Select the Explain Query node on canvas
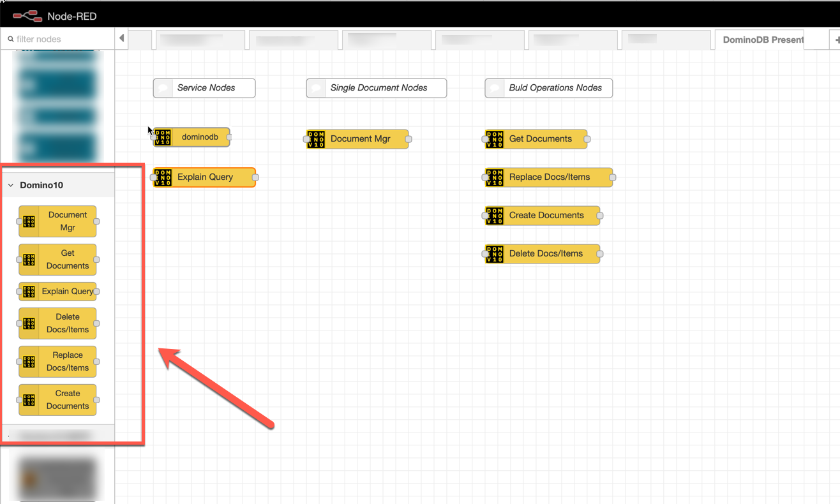This screenshot has height=504, width=840. pos(205,177)
